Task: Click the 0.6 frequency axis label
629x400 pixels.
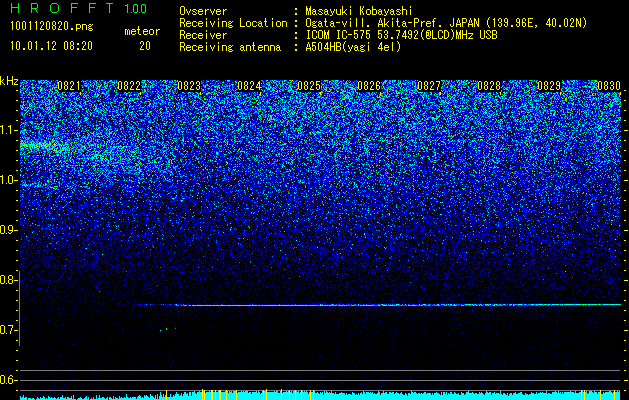Action: pos(7,380)
